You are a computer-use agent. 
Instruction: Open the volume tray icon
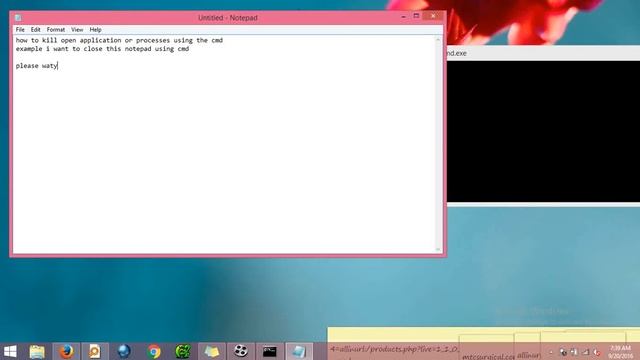coord(597,352)
